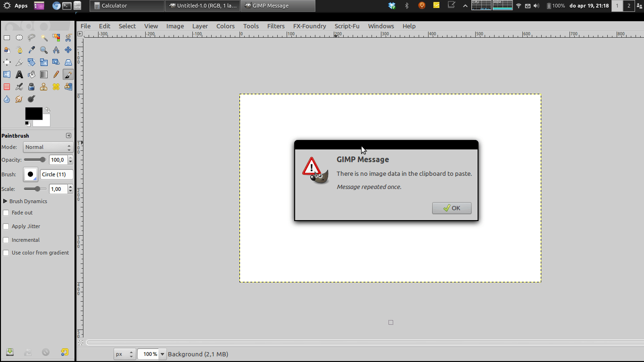Activate the Measure compass tool

pos(56,50)
